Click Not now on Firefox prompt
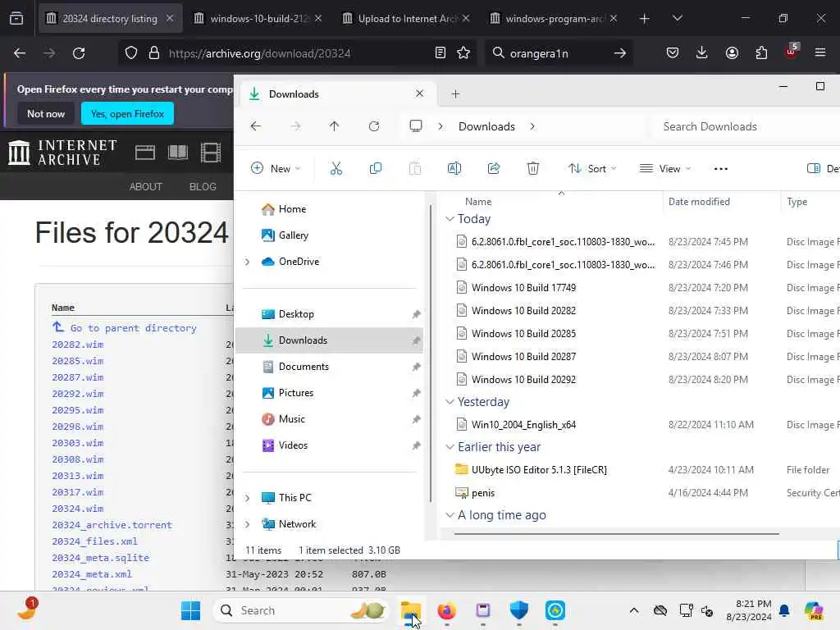Viewport: 840px width, 630px height. [46, 113]
